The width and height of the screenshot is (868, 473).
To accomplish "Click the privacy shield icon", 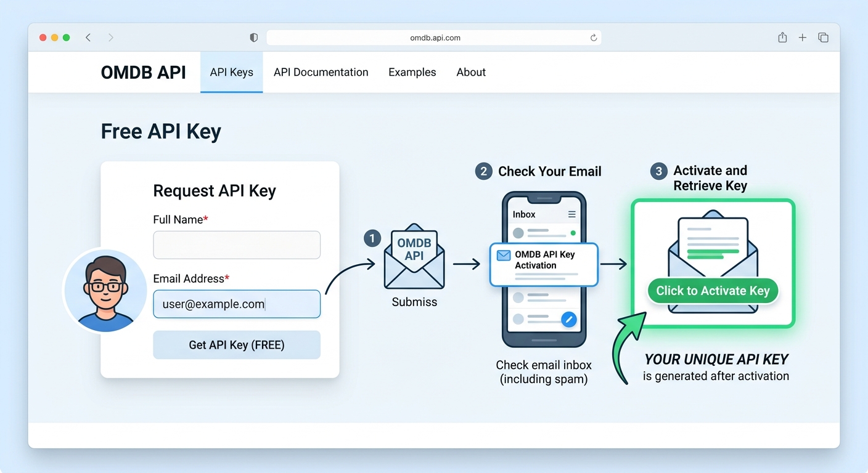I will click(253, 37).
